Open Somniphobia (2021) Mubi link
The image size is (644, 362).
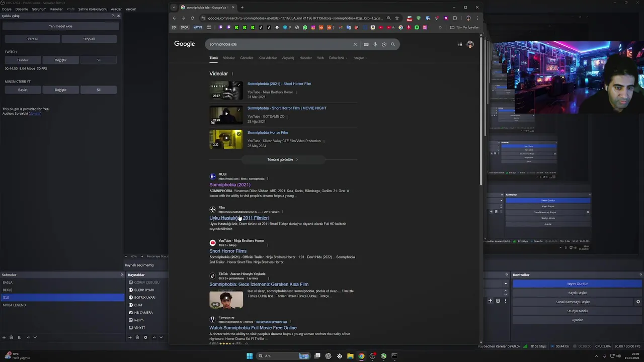coord(229,185)
